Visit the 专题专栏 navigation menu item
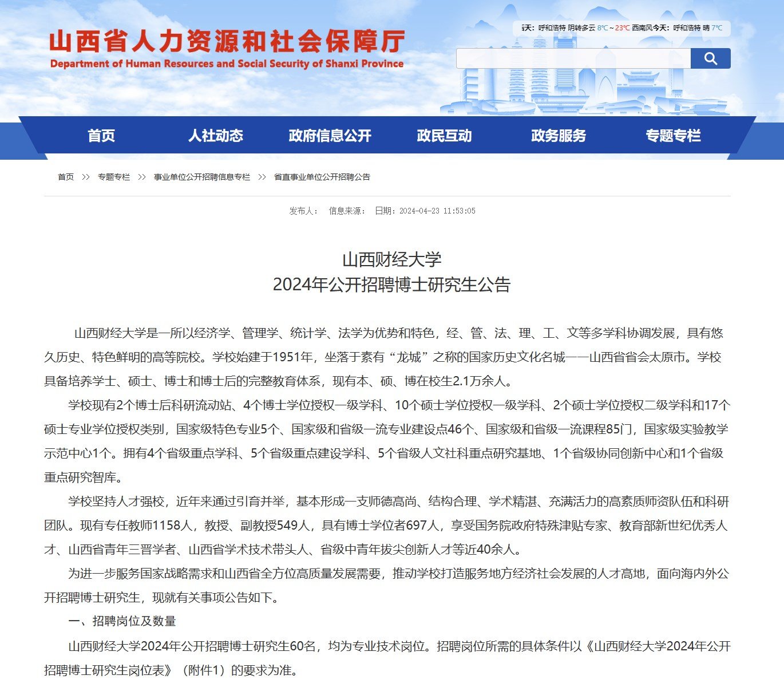Viewport: 784px width, 683px height. 674,136
